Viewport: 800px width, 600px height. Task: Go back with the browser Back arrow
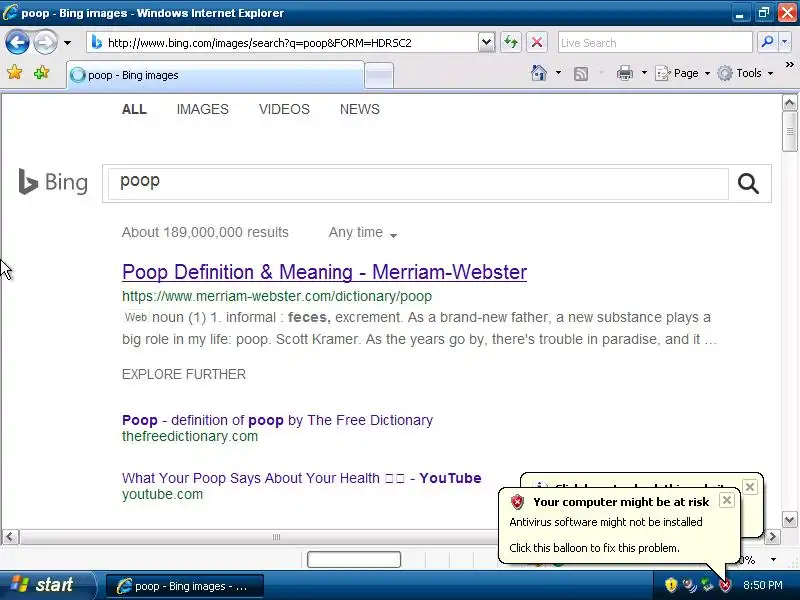(x=17, y=42)
